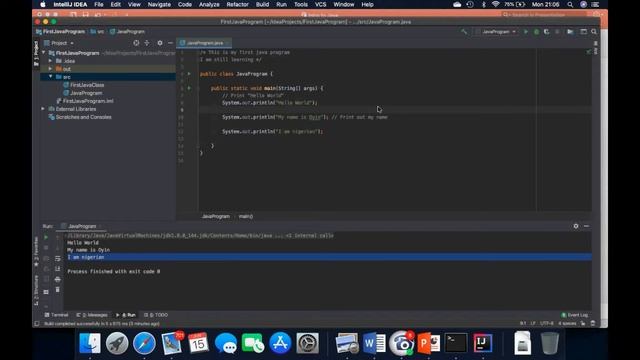Image resolution: width=640 pixels, height=360 pixels.
Task: Open the Refactor menu
Action: [x=238, y=4]
